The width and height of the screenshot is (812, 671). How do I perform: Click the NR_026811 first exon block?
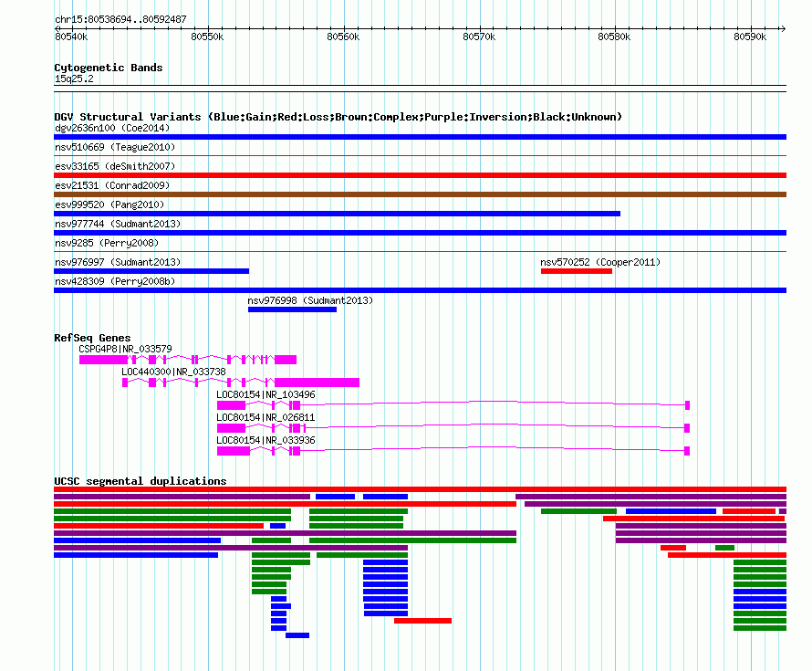pos(231,428)
